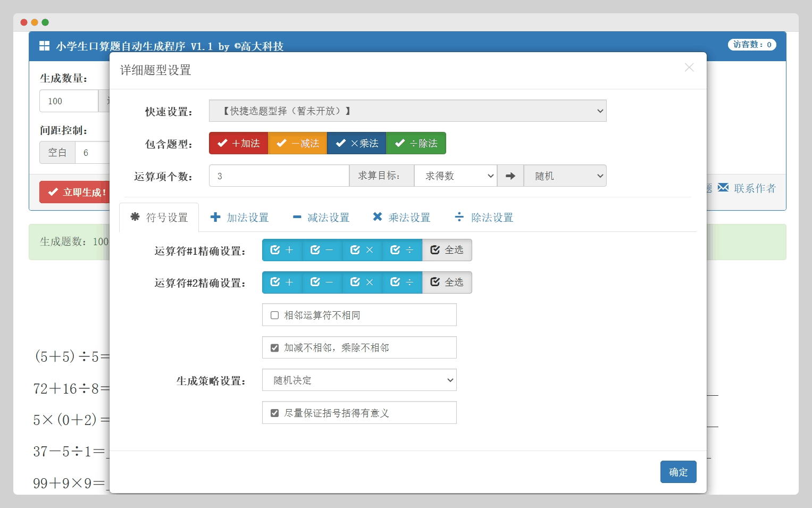Click the 运算项个数 input field
812x508 pixels.
click(x=279, y=176)
